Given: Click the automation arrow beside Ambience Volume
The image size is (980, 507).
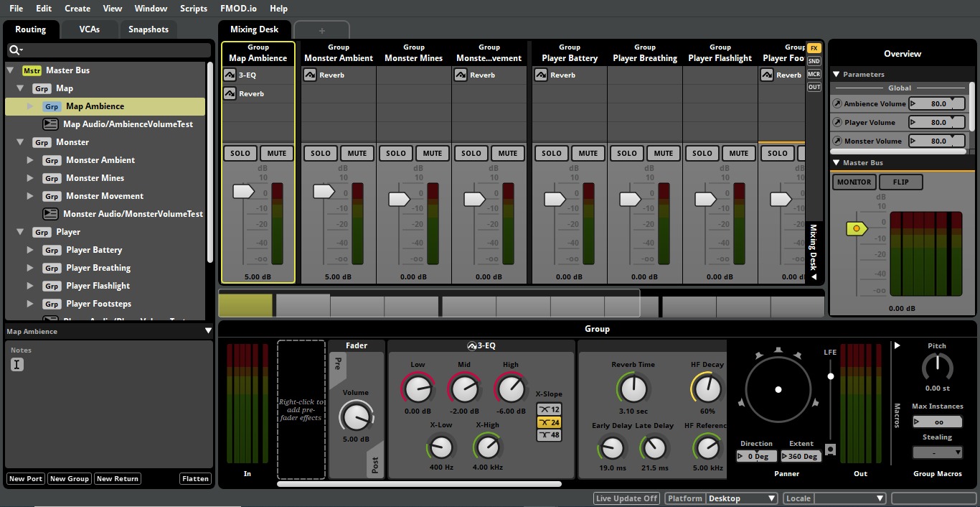Looking at the screenshot, I should click(837, 103).
